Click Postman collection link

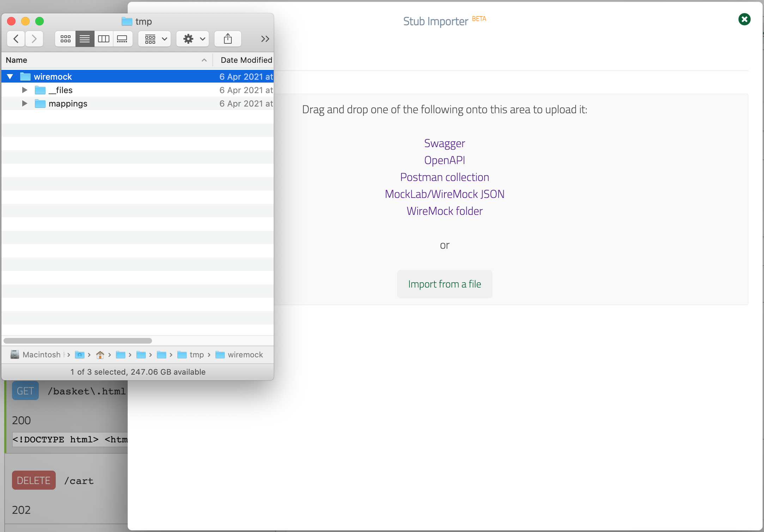(444, 177)
